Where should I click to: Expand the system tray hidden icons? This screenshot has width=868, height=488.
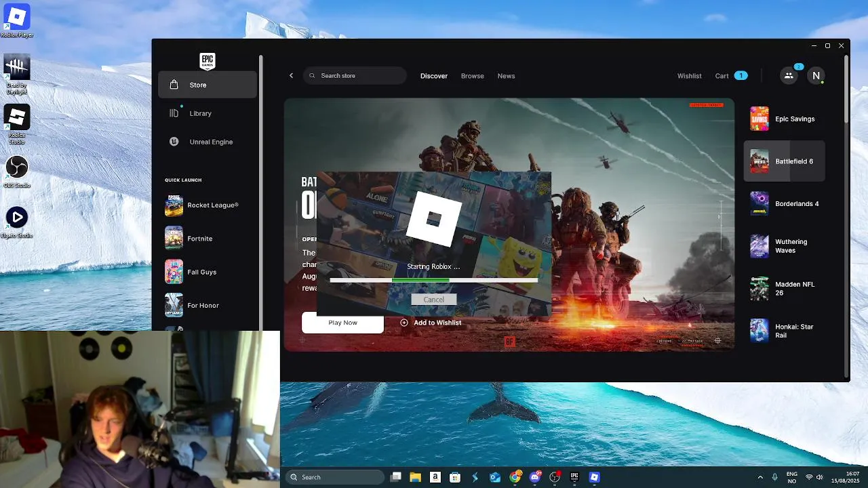click(760, 477)
